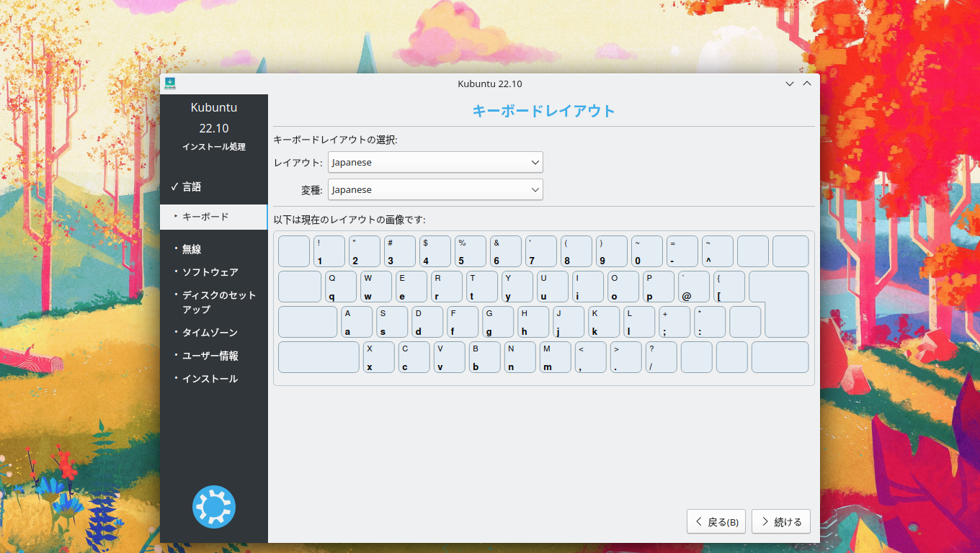This screenshot has height=553, width=980.
Task: Select the ユーザー情報 step in sidebar
Action: [x=210, y=356]
